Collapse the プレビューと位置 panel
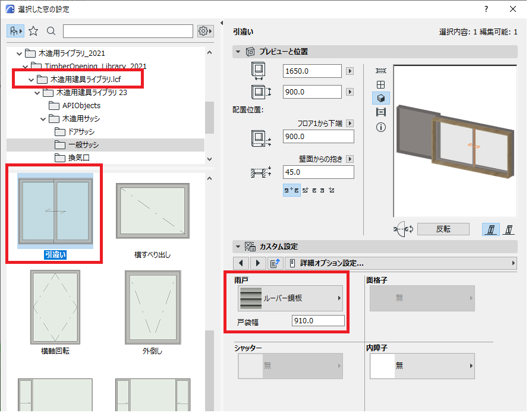 (238, 52)
